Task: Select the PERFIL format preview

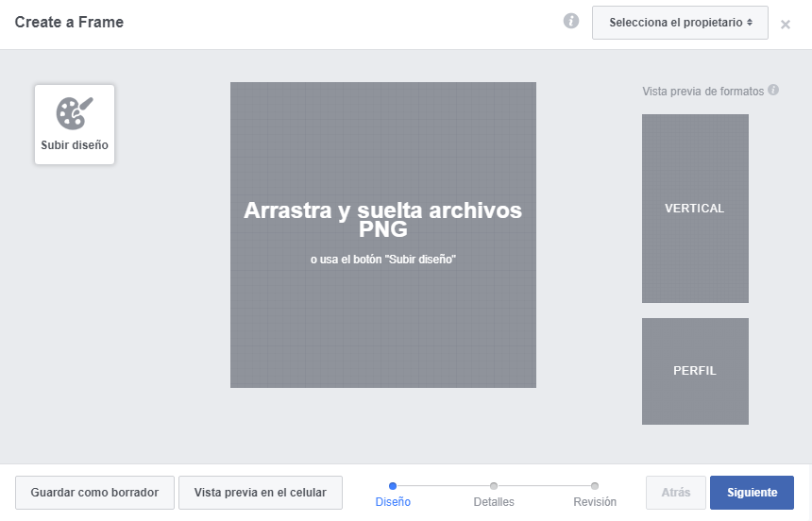Action: 695,371
